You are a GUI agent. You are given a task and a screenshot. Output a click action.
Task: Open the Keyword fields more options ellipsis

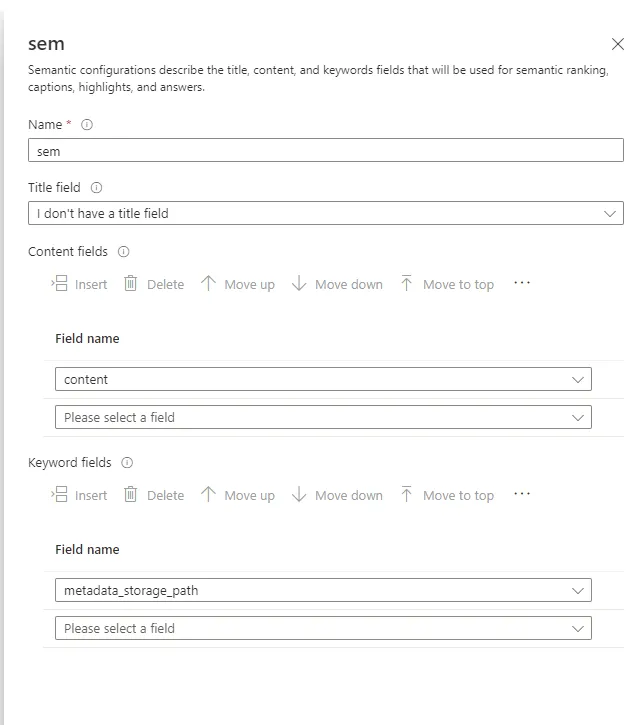[521, 494]
